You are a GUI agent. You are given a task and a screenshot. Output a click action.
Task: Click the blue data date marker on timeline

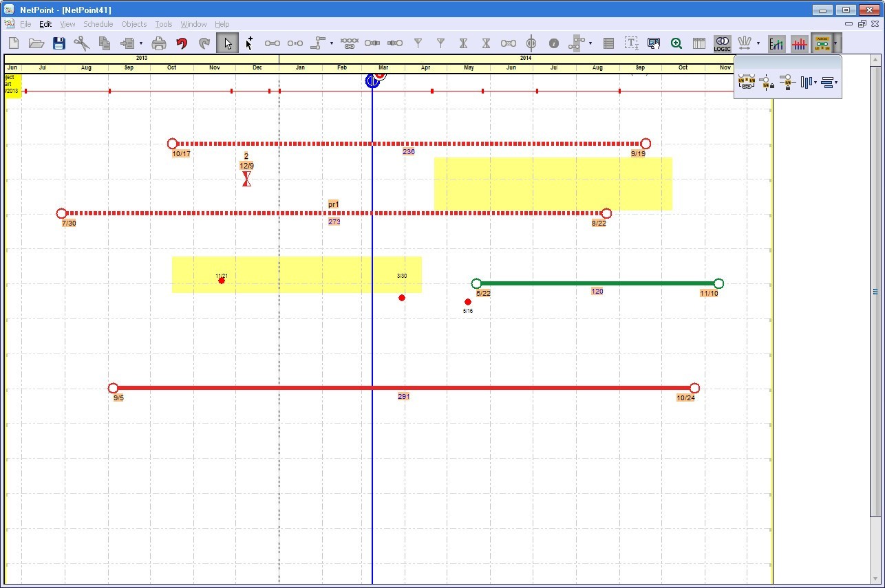372,81
